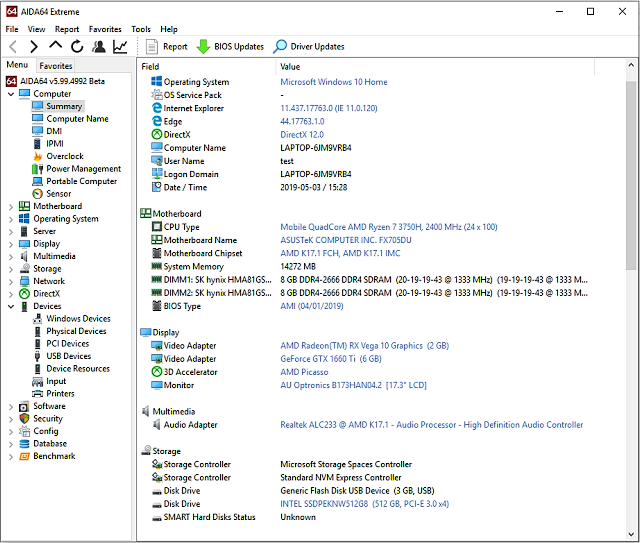Viewport: 640px width, 543px height.
Task: Select the Power Management battery icon
Action: click(38, 169)
